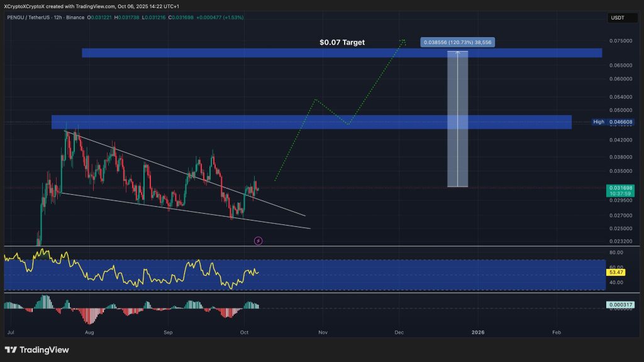This screenshot has width=644, height=362.
Task: Click Oct on the time axis
Action: pos(244,332)
